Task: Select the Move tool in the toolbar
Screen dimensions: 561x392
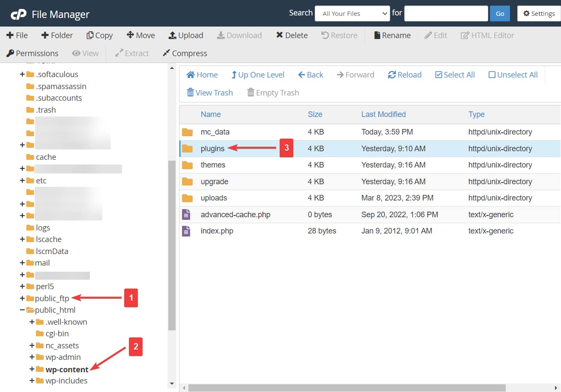Action: pyautogui.click(x=140, y=35)
